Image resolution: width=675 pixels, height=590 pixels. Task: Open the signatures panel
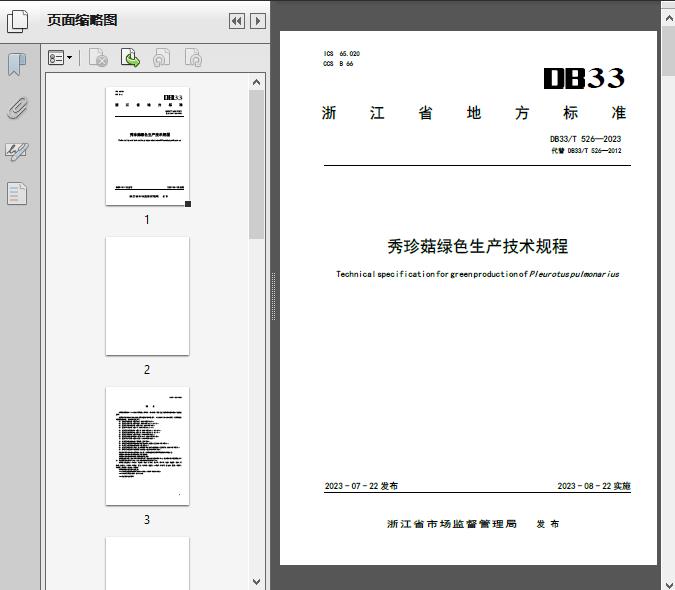tap(17, 151)
